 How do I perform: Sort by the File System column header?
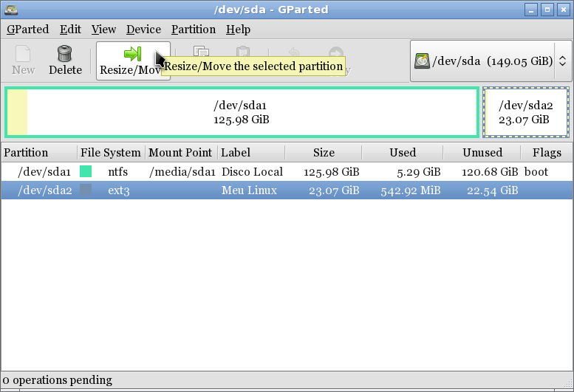point(111,153)
